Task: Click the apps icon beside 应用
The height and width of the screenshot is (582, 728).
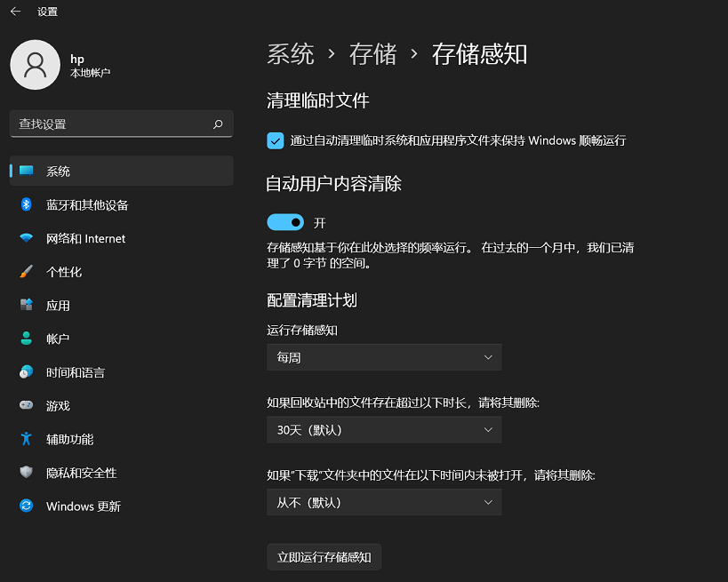Action: 27,305
